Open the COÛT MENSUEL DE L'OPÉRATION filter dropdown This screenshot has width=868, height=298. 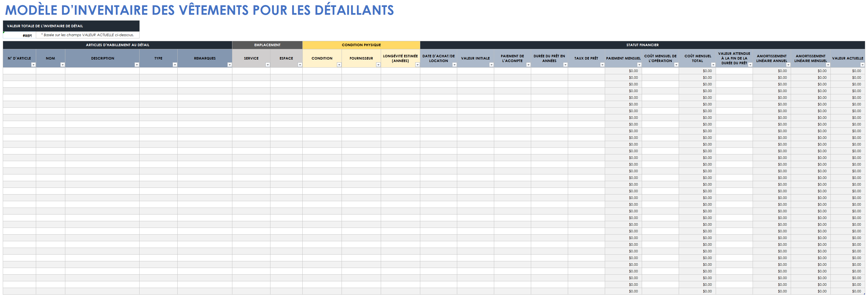tap(676, 65)
